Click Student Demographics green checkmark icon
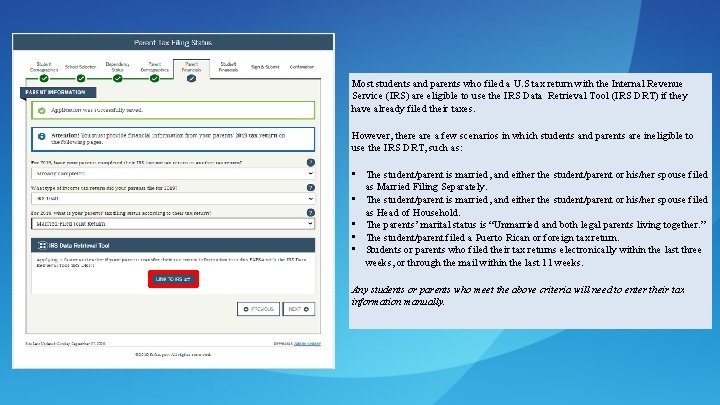The height and width of the screenshot is (405, 720). coord(44,79)
